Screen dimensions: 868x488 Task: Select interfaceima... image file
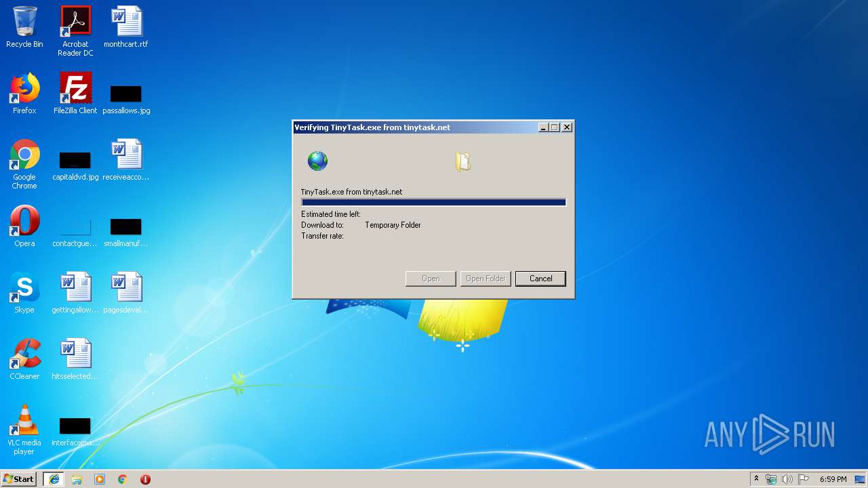75,431
